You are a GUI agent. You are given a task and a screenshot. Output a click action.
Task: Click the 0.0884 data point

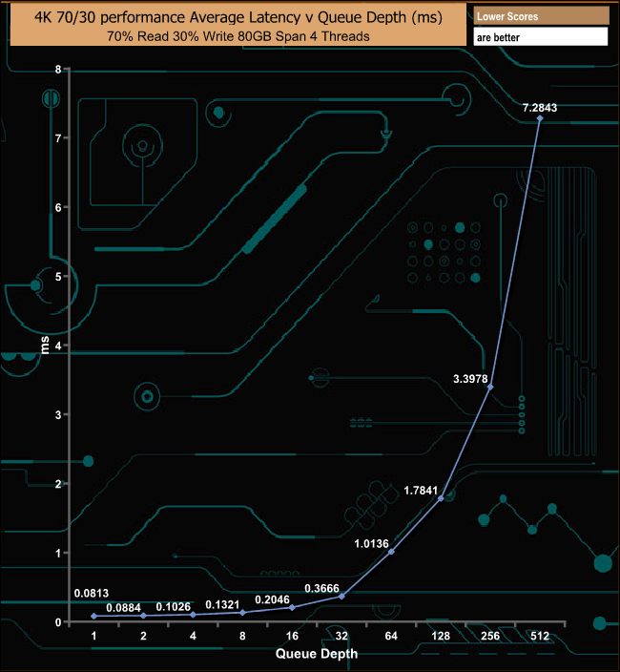(x=143, y=616)
